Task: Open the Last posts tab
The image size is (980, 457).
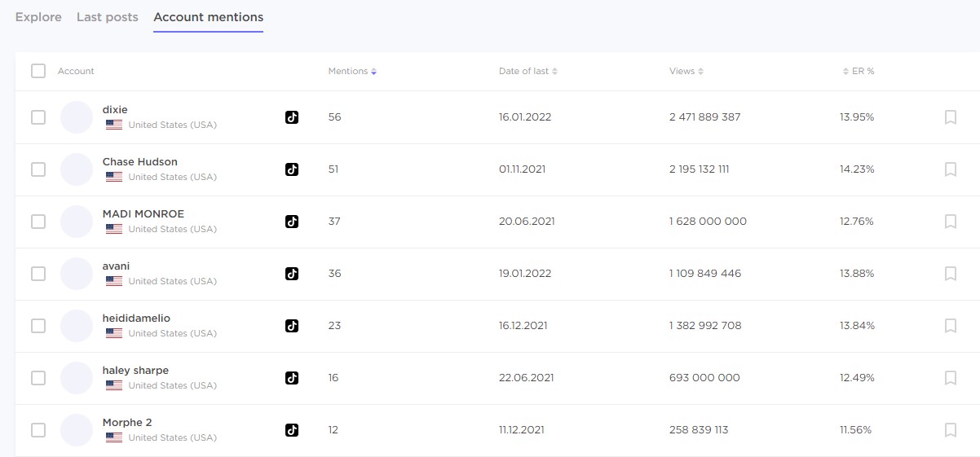Action: tap(107, 17)
